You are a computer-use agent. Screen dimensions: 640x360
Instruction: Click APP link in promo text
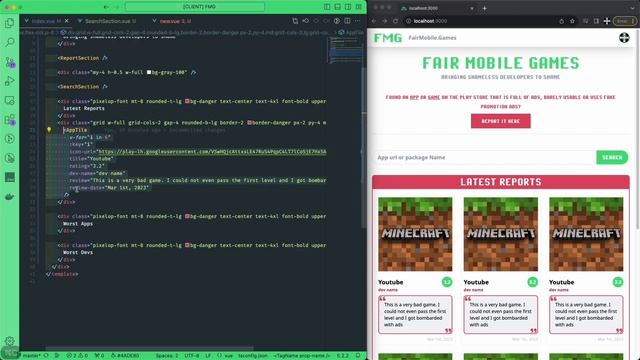coord(414,97)
